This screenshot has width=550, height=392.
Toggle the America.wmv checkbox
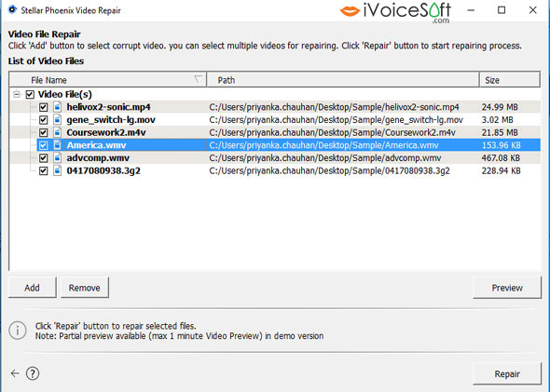click(43, 145)
